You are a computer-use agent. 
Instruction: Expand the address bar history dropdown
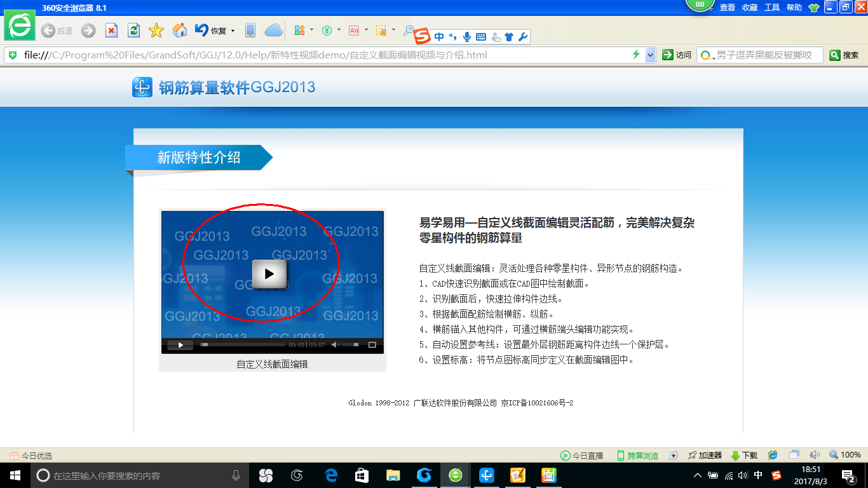coord(650,55)
